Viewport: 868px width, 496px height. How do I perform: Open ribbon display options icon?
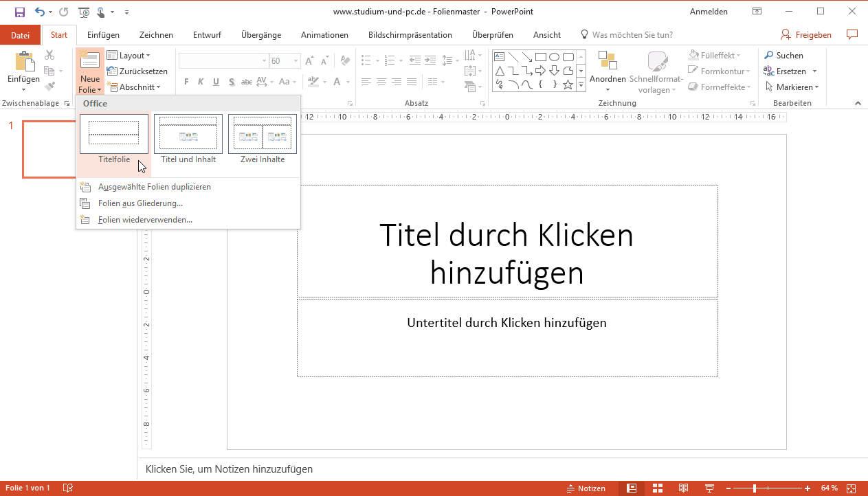[757, 12]
